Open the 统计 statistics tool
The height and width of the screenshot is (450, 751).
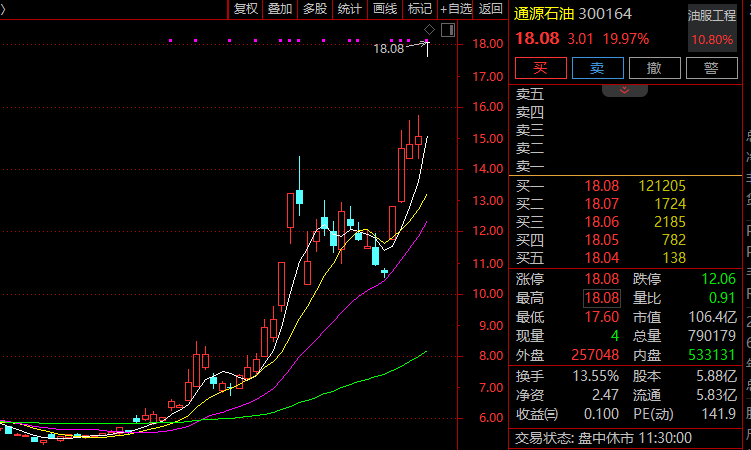(x=350, y=9)
